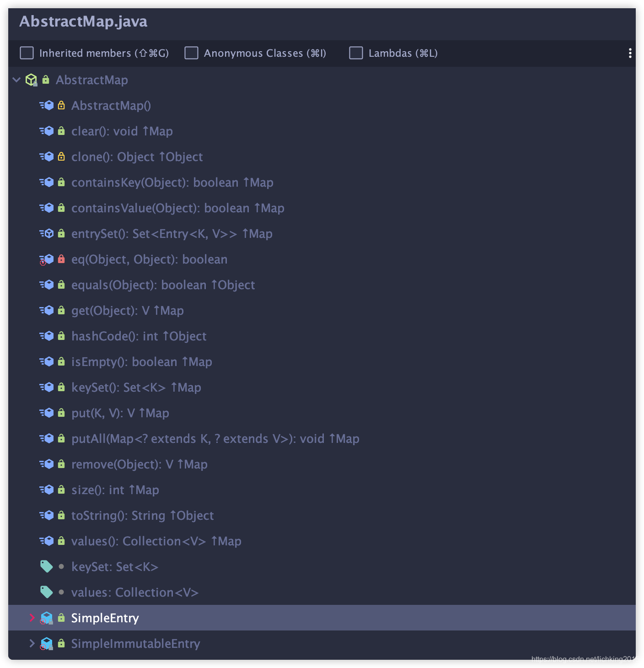
Task: Click the field tag icon for values
Action: 47,592
